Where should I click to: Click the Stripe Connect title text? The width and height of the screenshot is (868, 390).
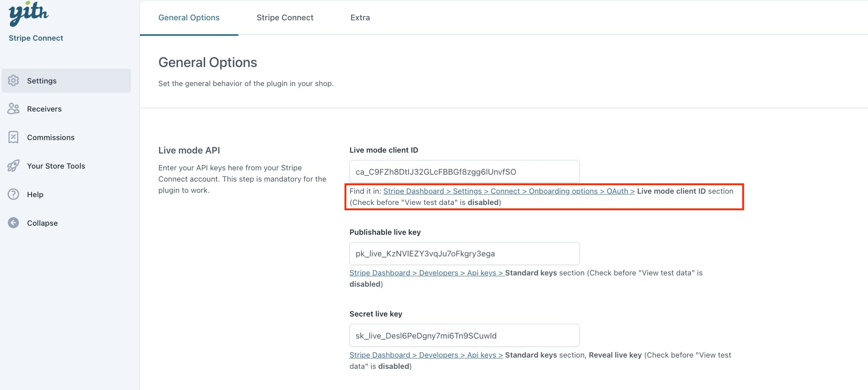point(36,38)
